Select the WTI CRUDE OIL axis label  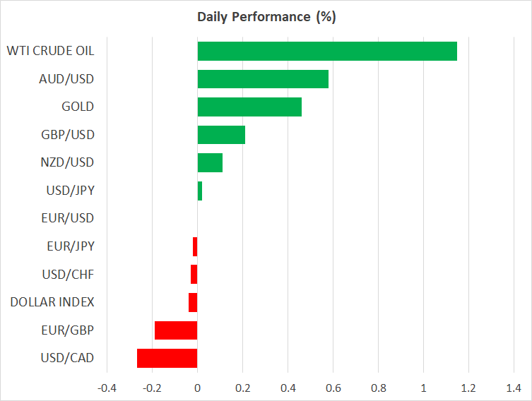50,51
